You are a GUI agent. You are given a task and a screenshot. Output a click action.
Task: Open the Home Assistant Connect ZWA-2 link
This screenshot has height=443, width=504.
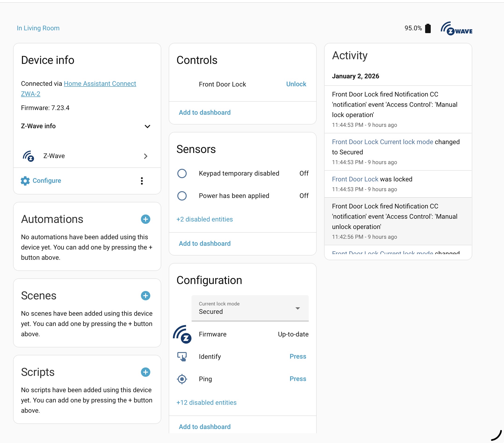point(100,83)
